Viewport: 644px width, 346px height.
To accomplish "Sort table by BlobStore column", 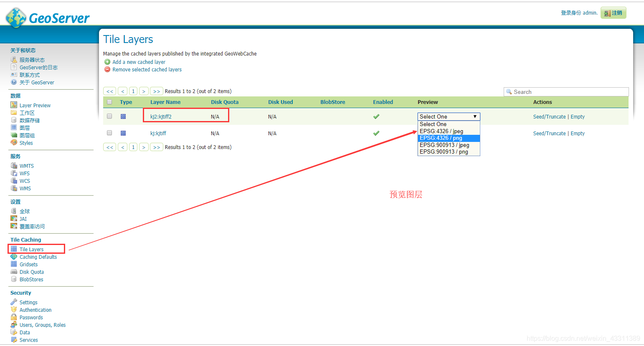I will [333, 102].
